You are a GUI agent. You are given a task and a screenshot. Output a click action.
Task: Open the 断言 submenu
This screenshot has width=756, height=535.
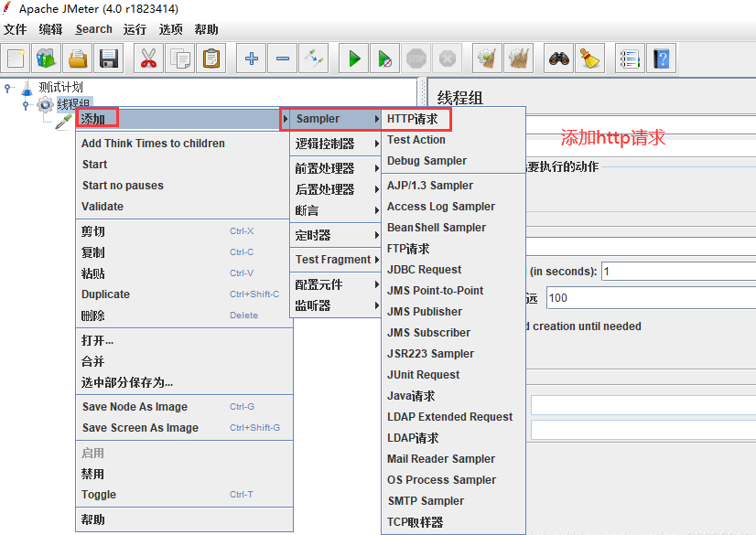(335, 210)
